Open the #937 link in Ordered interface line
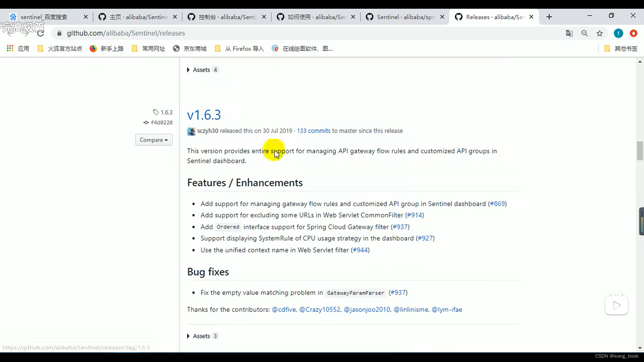 (400, 227)
